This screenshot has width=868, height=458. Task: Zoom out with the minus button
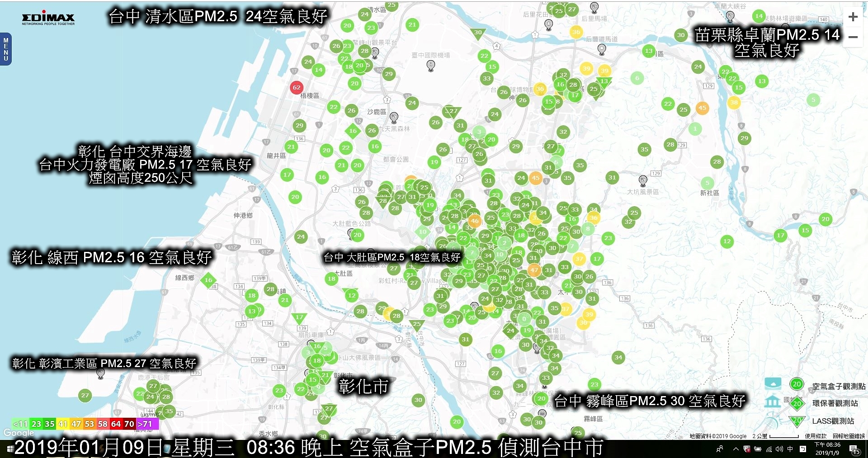tap(853, 37)
